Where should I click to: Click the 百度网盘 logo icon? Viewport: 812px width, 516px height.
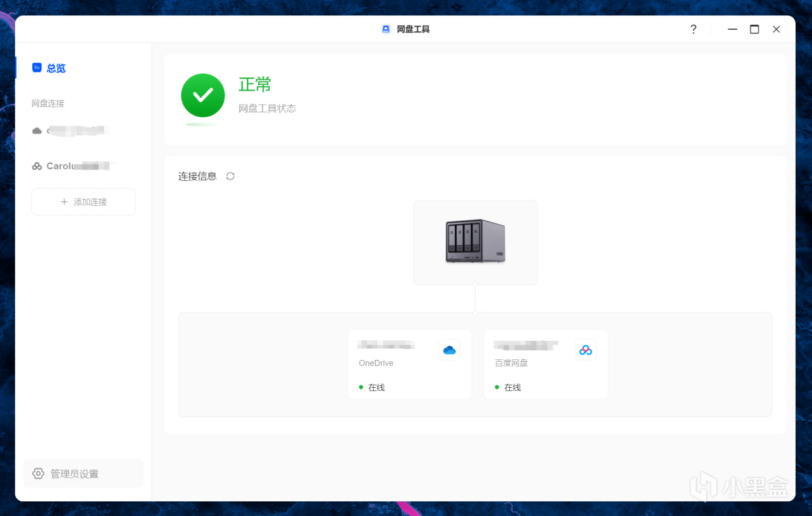tap(586, 350)
